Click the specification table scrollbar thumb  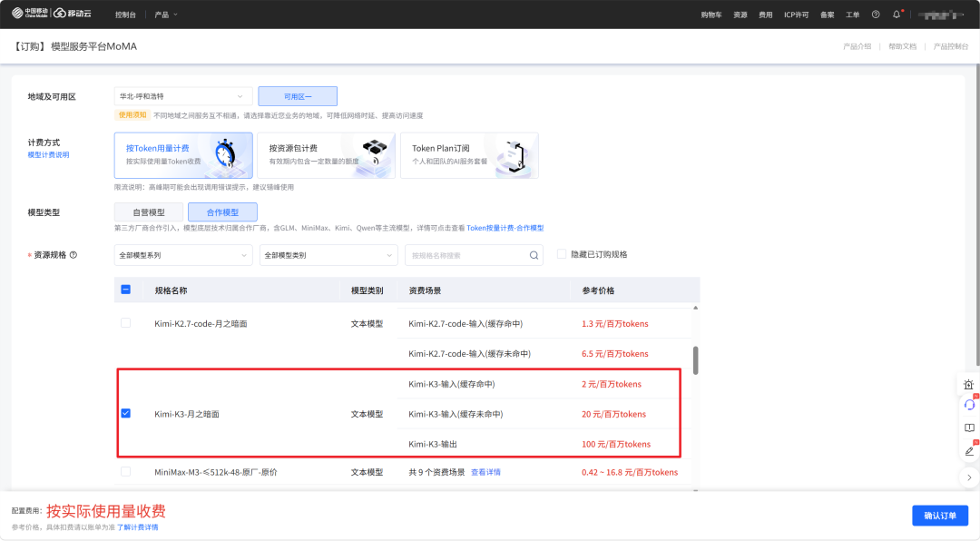pyautogui.click(x=696, y=360)
